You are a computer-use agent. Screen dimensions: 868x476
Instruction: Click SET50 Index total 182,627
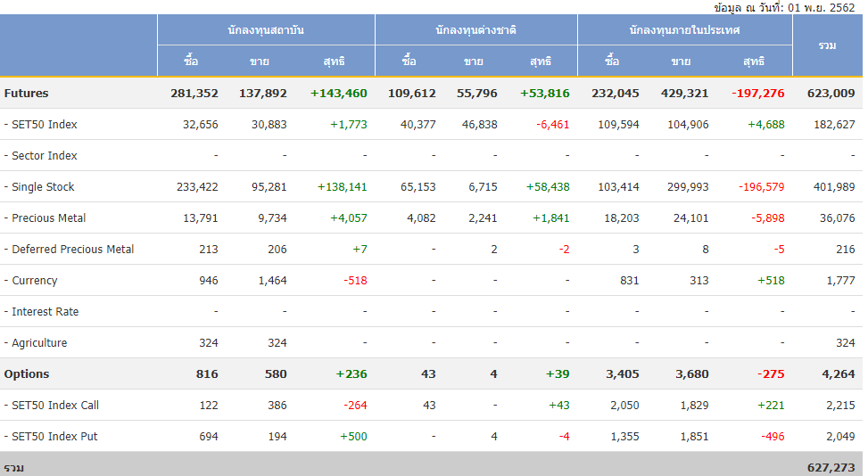835,125
